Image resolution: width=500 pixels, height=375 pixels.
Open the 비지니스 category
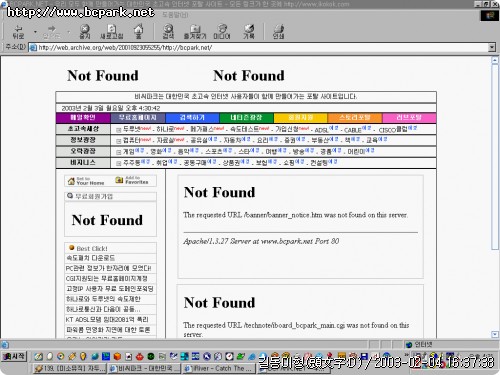click(83, 163)
